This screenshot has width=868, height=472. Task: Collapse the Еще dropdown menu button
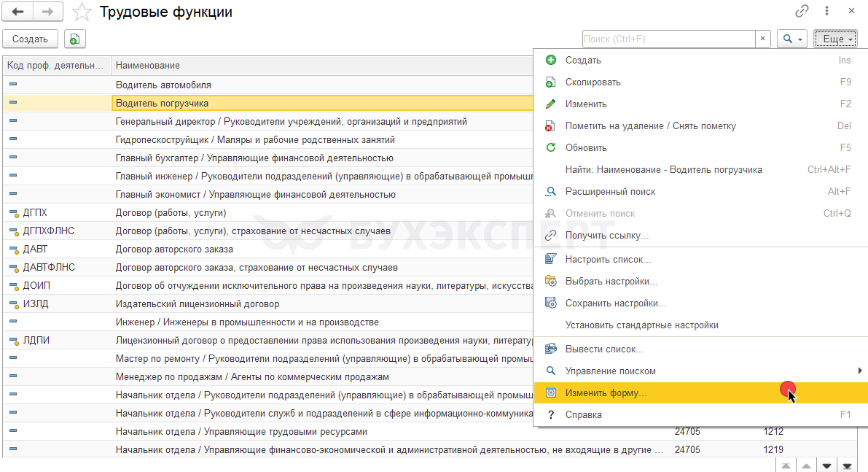(x=834, y=39)
